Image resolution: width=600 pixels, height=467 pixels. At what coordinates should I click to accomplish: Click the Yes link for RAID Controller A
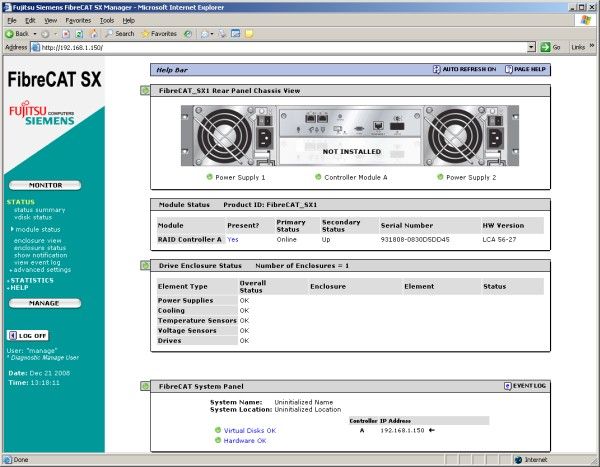pyautogui.click(x=233, y=239)
